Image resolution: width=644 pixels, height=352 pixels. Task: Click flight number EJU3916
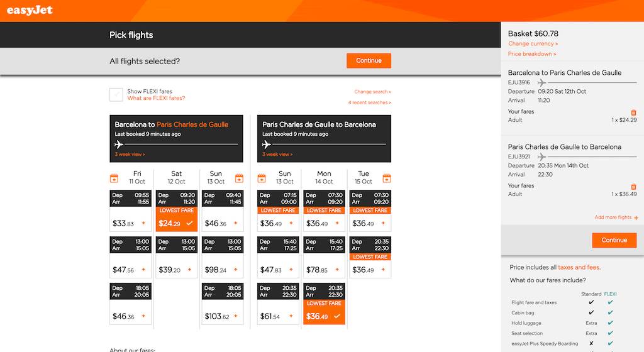(519, 82)
